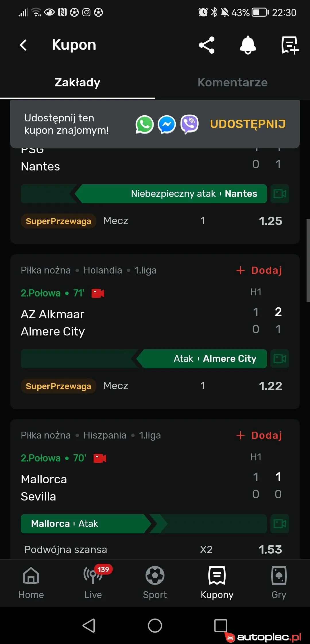Image resolution: width=310 pixels, height=644 pixels.
Task: Switch to the Komentarze tab
Action: [232, 83]
